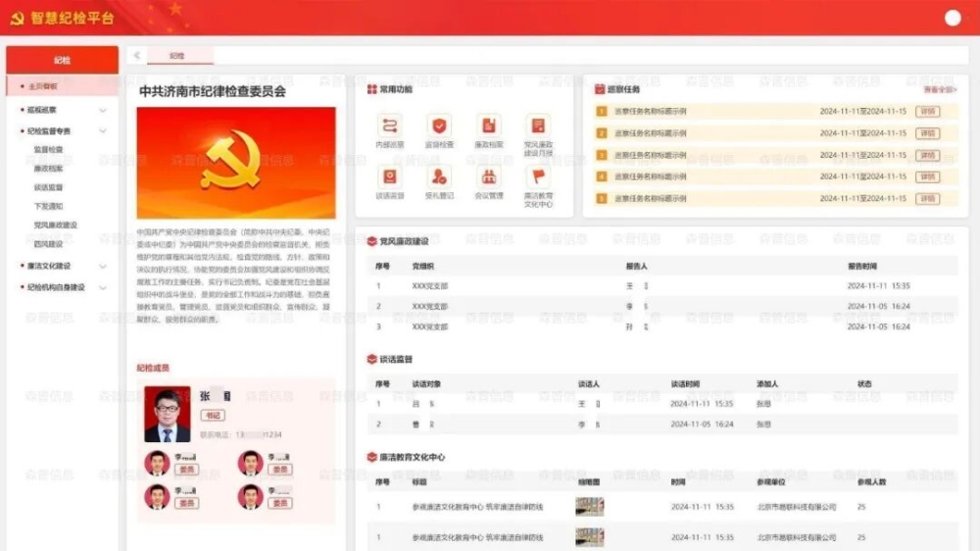Click 详情 button for first 巡察任务
This screenshot has width=980, height=551.
pyautogui.click(x=926, y=111)
